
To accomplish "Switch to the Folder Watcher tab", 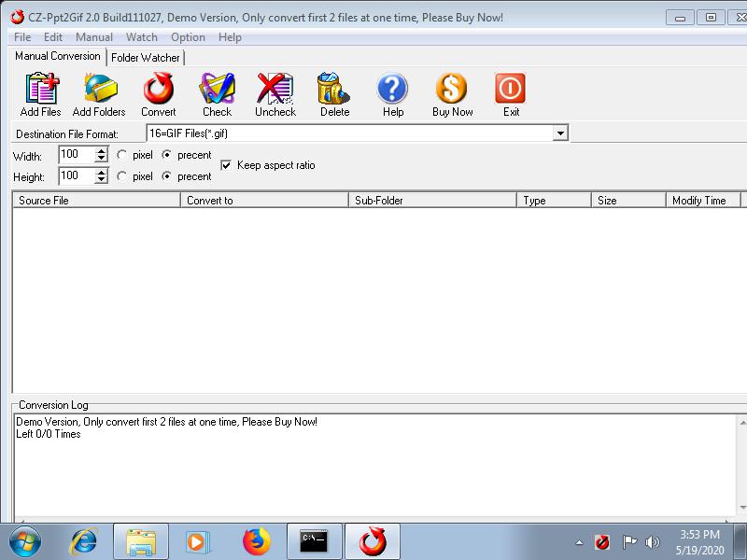I will (146, 58).
